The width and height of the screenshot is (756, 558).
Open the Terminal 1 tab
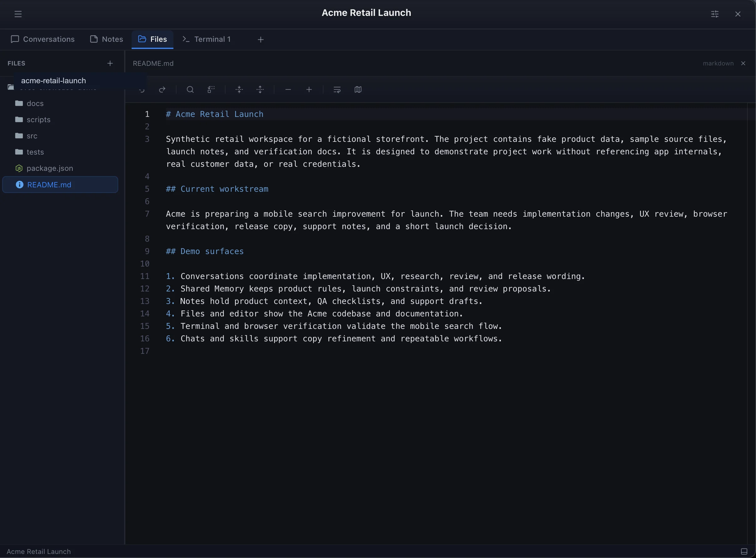point(206,39)
